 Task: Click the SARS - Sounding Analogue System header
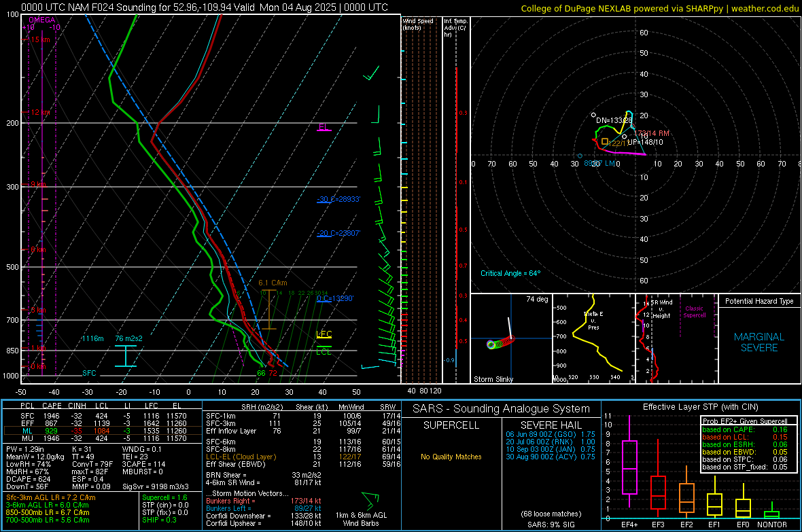click(x=501, y=409)
